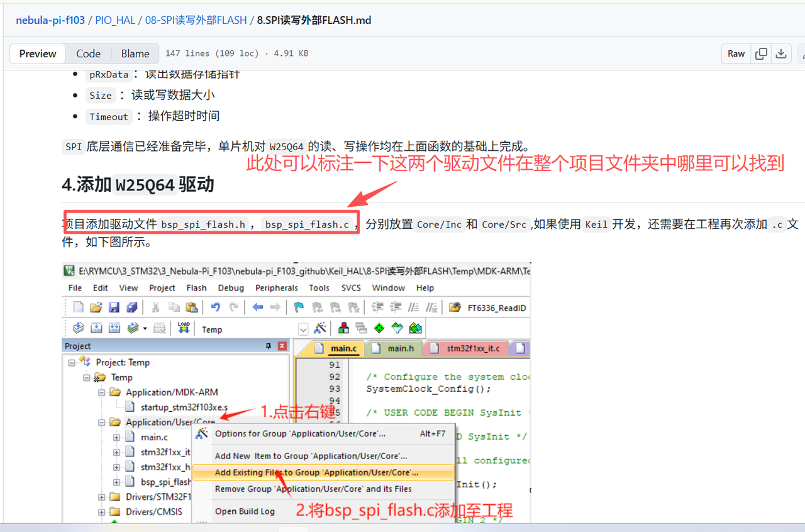Click the LOAD download-to-flash icon
Viewport: 805px width, 532px height.
click(x=184, y=328)
